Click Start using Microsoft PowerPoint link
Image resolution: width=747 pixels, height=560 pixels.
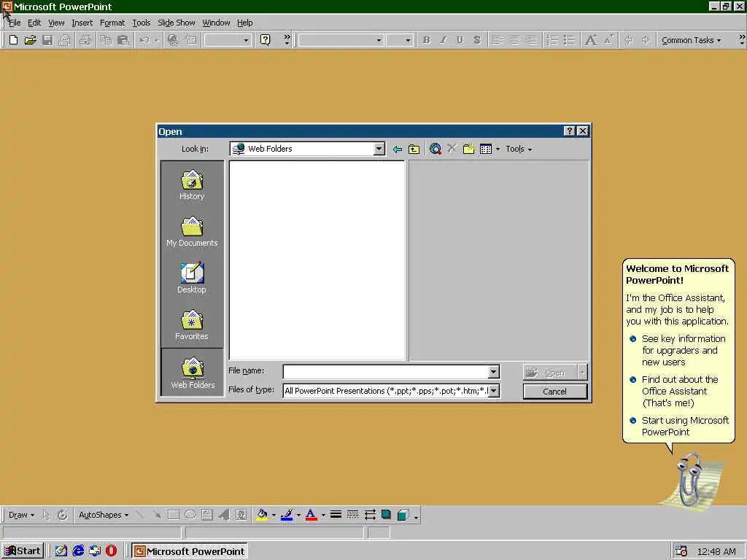coord(685,426)
